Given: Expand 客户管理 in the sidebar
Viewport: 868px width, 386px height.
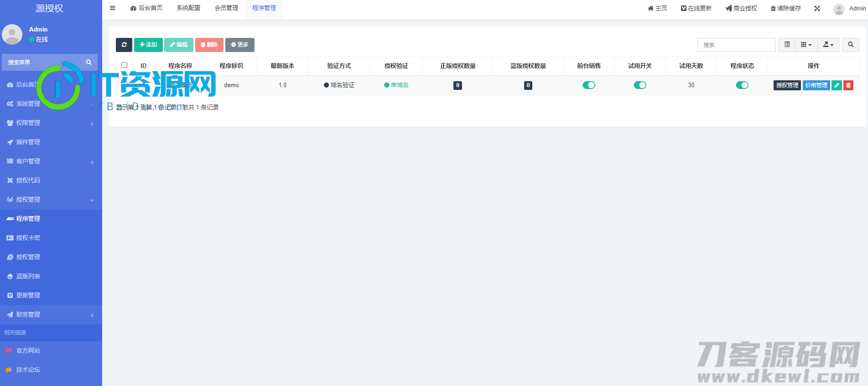Looking at the screenshot, I should click(x=51, y=161).
